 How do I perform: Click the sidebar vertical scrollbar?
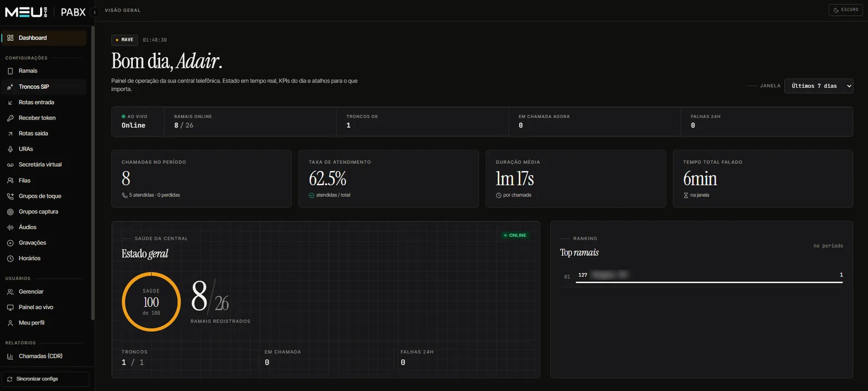(93, 174)
